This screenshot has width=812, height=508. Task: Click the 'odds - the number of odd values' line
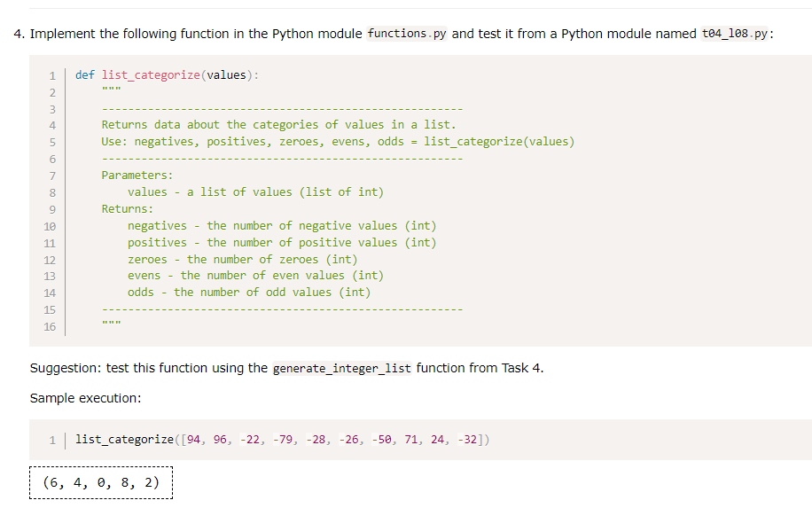[x=249, y=292]
